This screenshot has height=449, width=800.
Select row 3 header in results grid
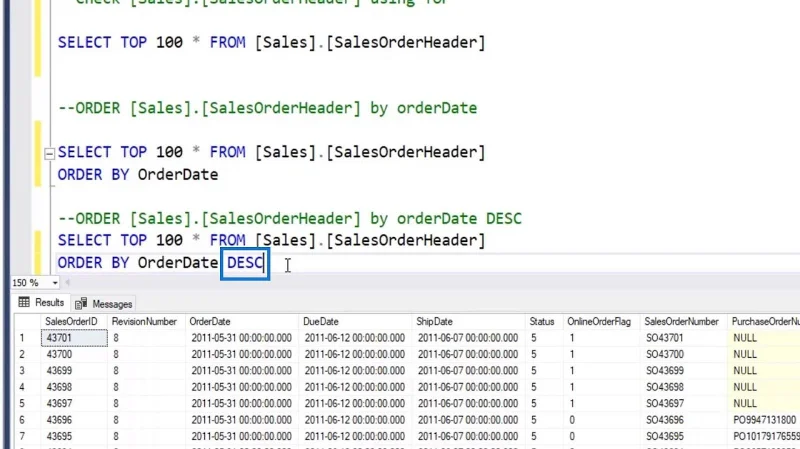[27, 370]
